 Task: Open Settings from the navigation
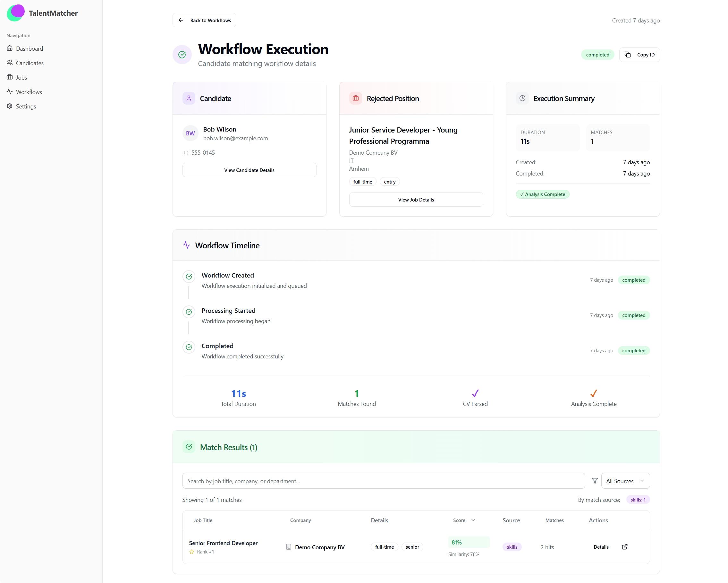[x=26, y=107]
